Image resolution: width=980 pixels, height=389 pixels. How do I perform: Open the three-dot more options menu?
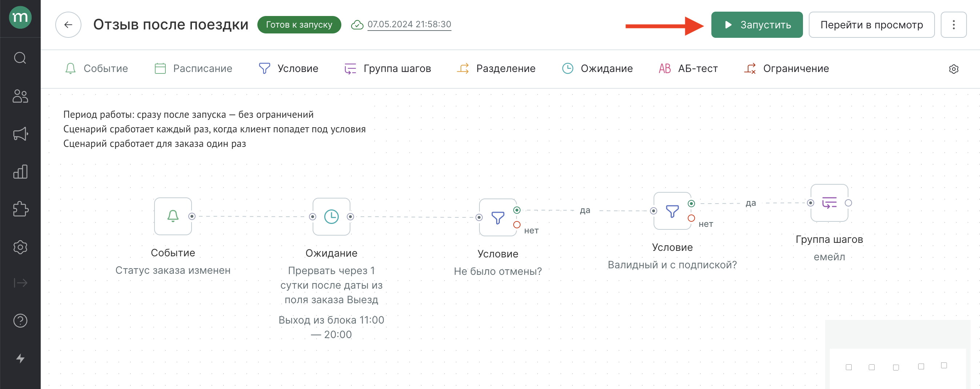(x=953, y=25)
